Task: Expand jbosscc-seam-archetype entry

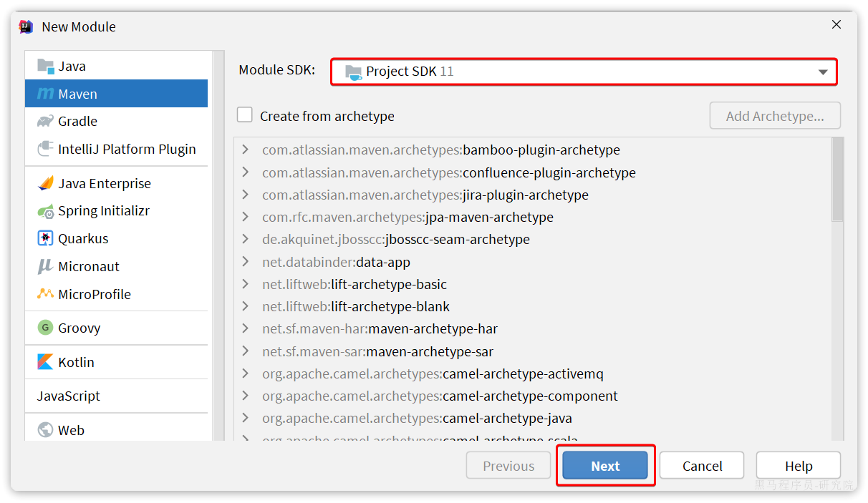Action: pos(246,239)
